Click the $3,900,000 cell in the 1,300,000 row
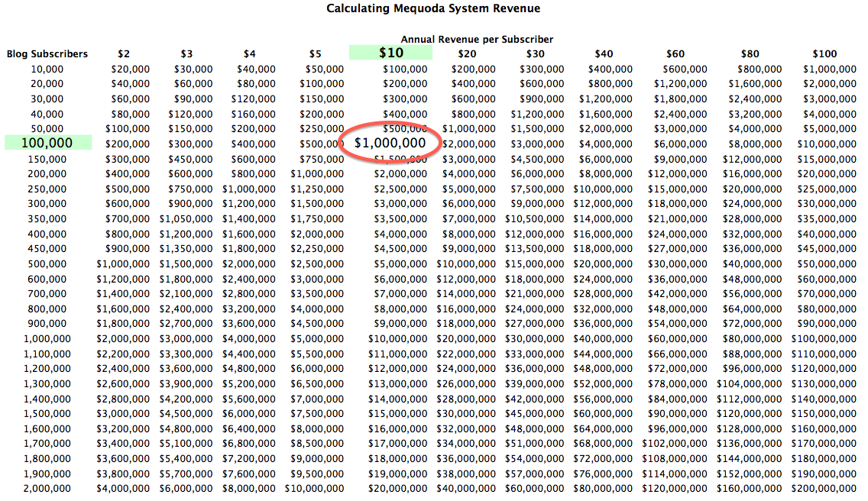Image resolution: width=868 pixels, height=501 pixels. pos(186,383)
